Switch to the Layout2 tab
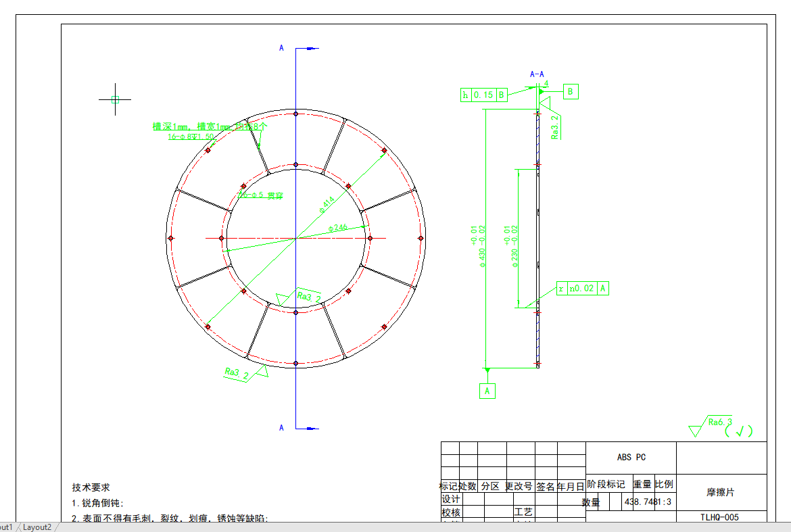The image size is (791, 532). point(37,527)
